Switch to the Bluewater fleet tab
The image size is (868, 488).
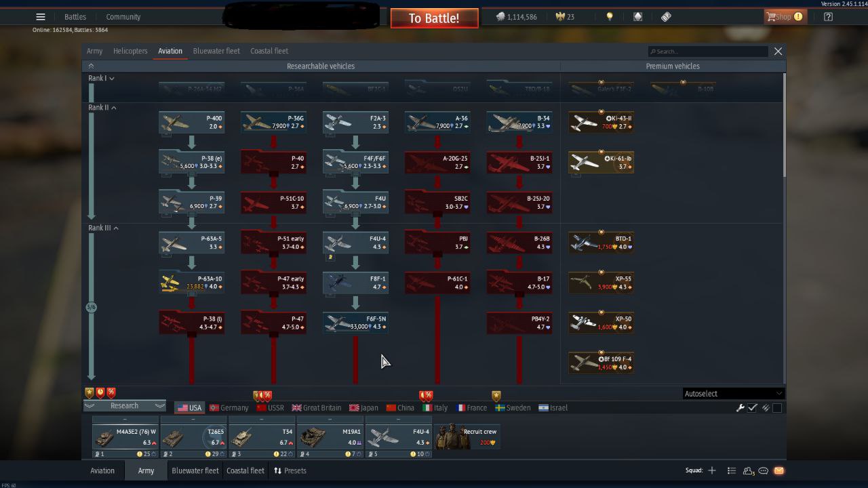pos(216,51)
